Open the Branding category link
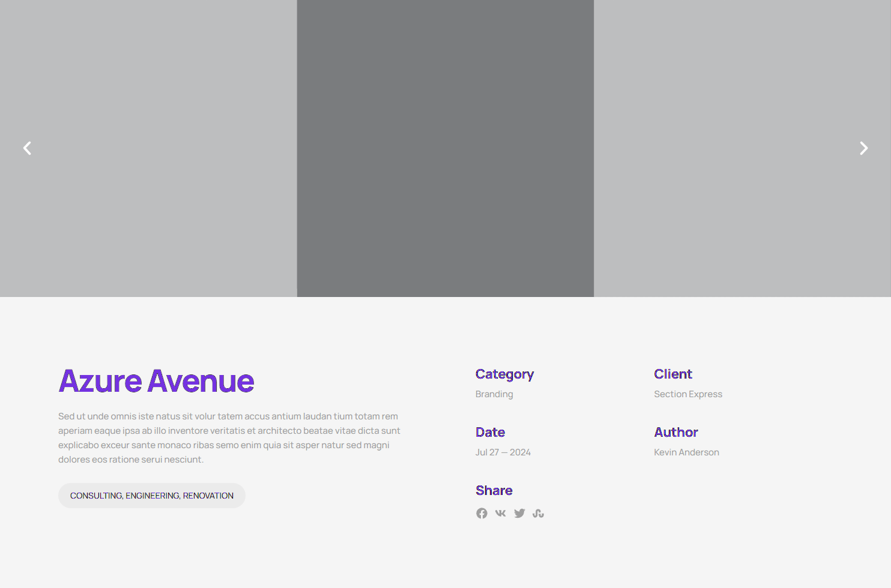Screen dimensions: 891x588 click(494, 394)
